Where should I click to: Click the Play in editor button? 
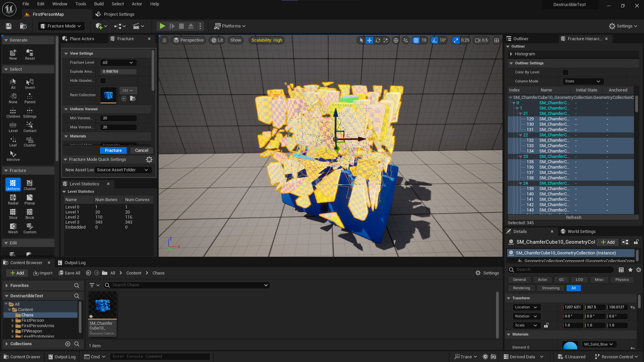[162, 26]
